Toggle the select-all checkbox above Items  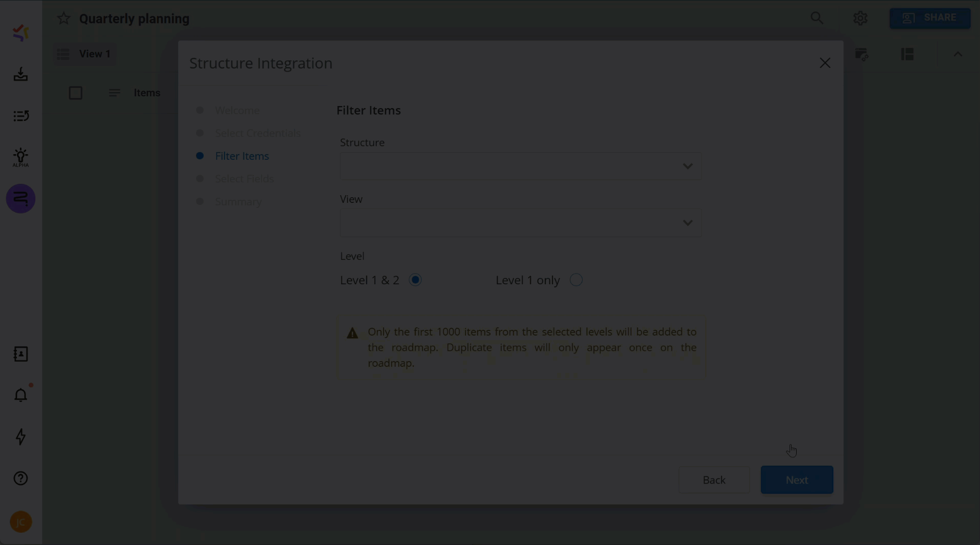(x=75, y=93)
